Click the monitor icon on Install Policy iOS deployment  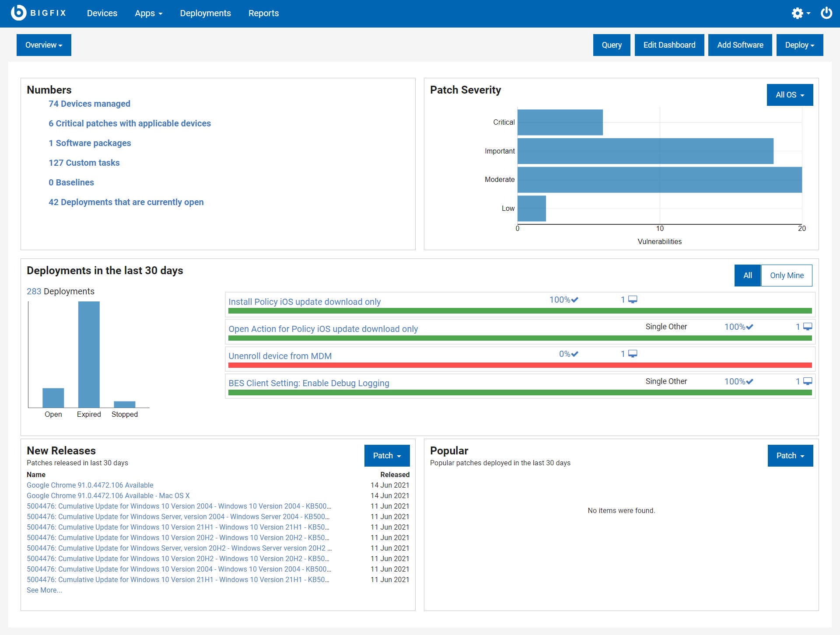(632, 299)
